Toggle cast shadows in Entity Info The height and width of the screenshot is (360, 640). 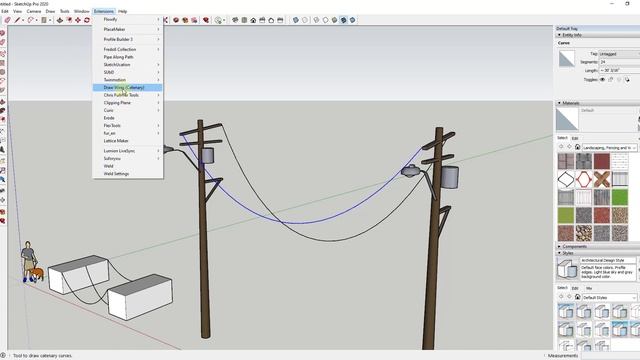(627, 80)
